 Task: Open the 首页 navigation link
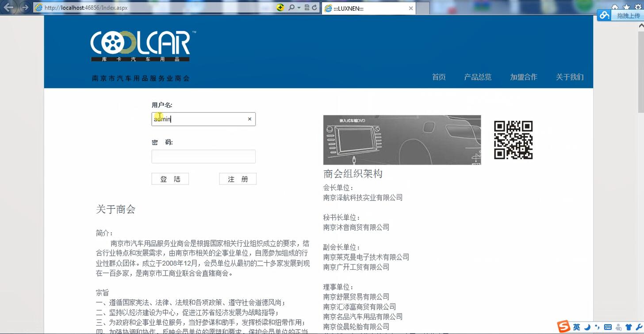point(439,77)
